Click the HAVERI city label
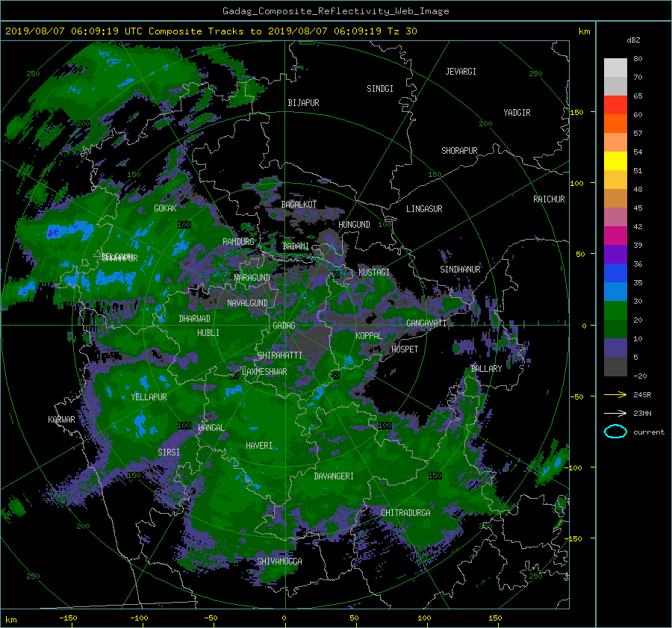672x628 pixels. (x=259, y=446)
